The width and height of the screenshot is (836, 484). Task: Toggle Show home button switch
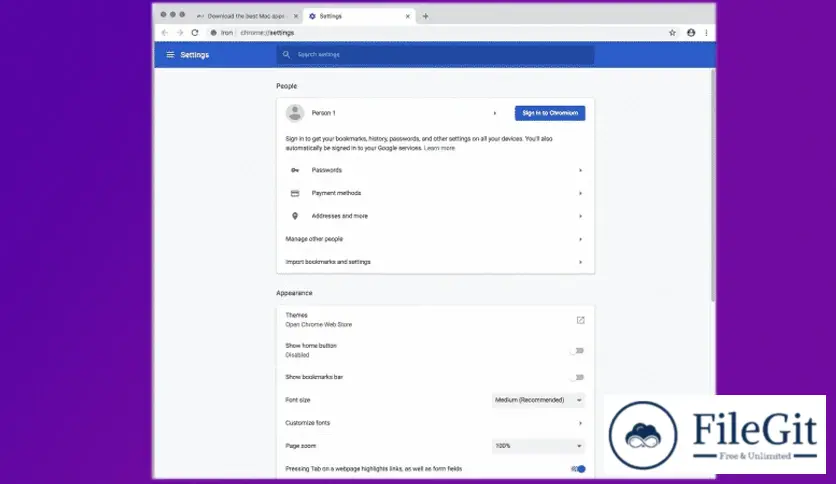click(577, 351)
